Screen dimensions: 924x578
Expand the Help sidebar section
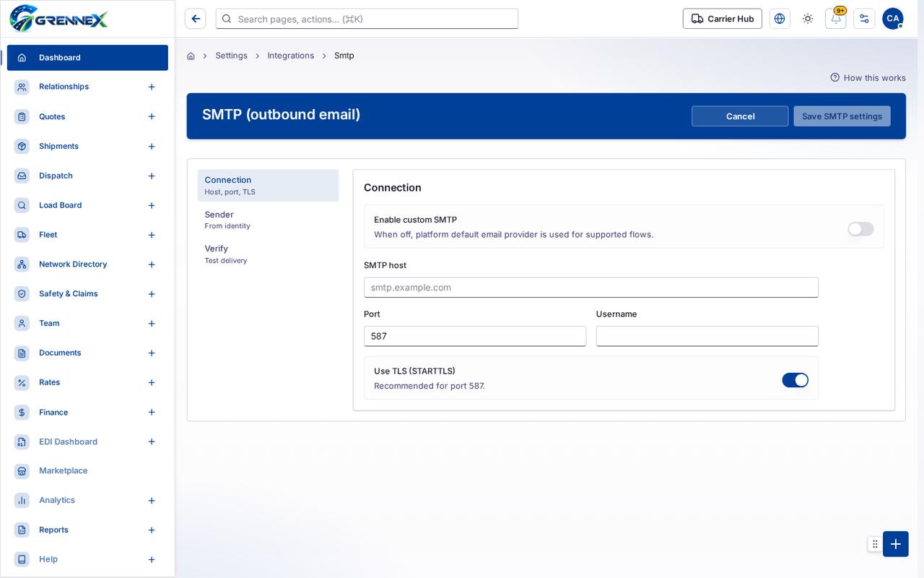(152, 559)
